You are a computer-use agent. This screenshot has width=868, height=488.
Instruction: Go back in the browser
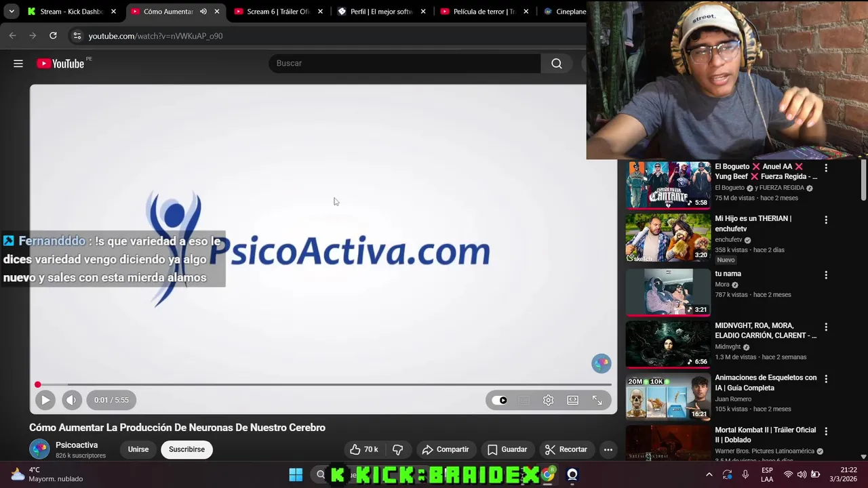coord(12,35)
